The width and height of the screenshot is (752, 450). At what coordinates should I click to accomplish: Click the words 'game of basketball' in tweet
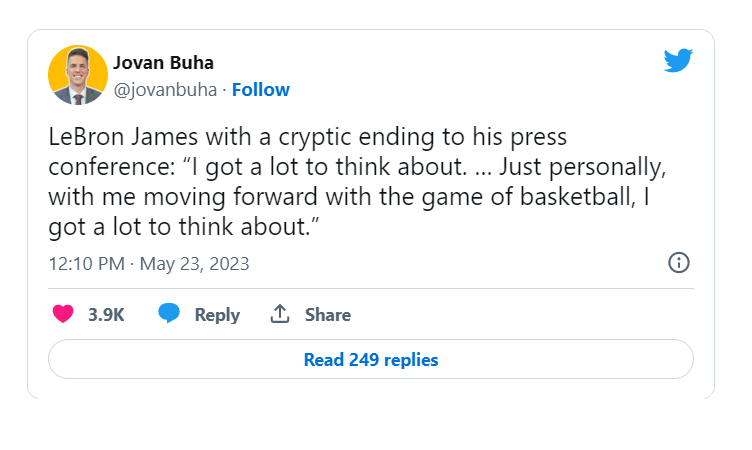click(x=529, y=197)
